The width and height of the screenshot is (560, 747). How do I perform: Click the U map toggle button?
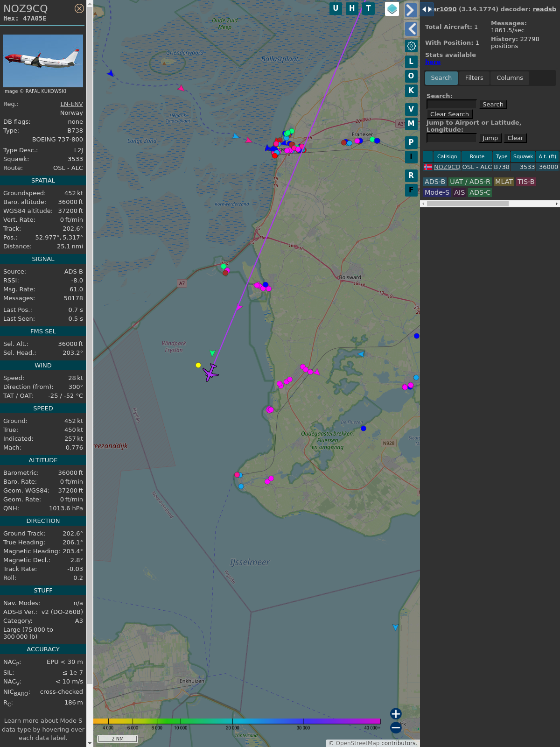[x=336, y=8]
